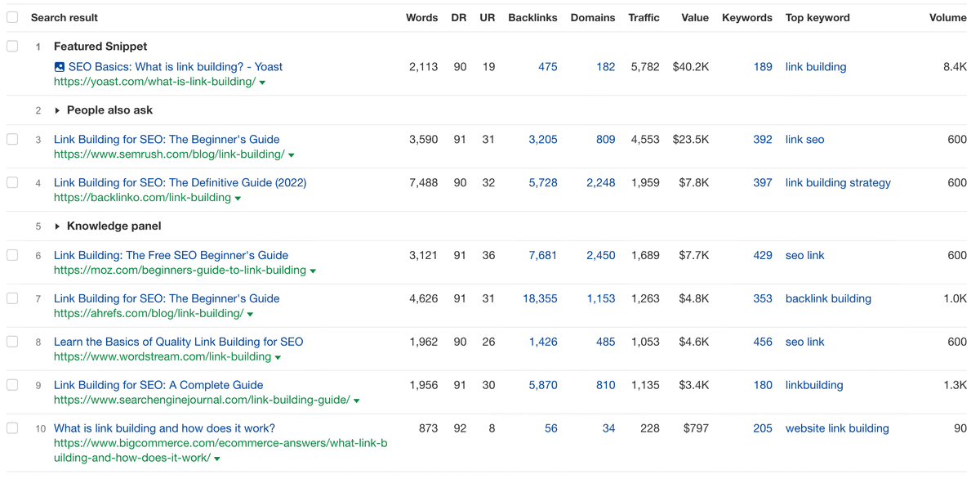Open the ahrefs.com Beginner's Guide title link
The image size is (980, 479).
[167, 298]
